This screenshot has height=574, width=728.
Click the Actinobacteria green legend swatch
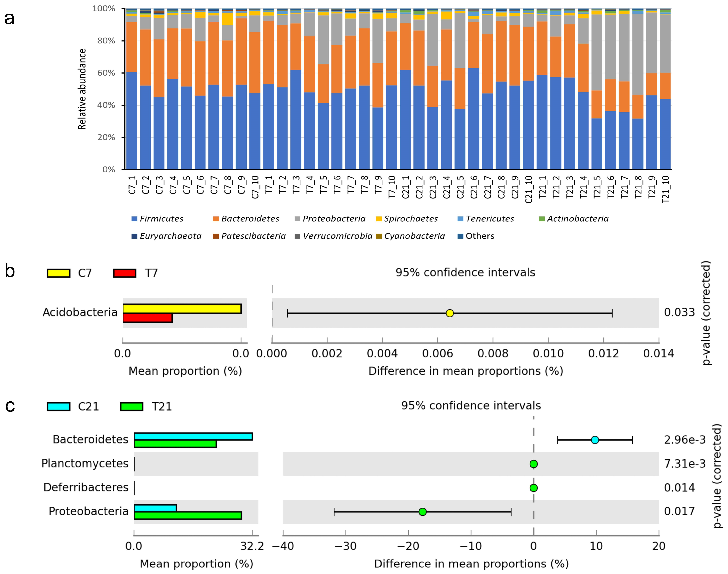[542, 219]
